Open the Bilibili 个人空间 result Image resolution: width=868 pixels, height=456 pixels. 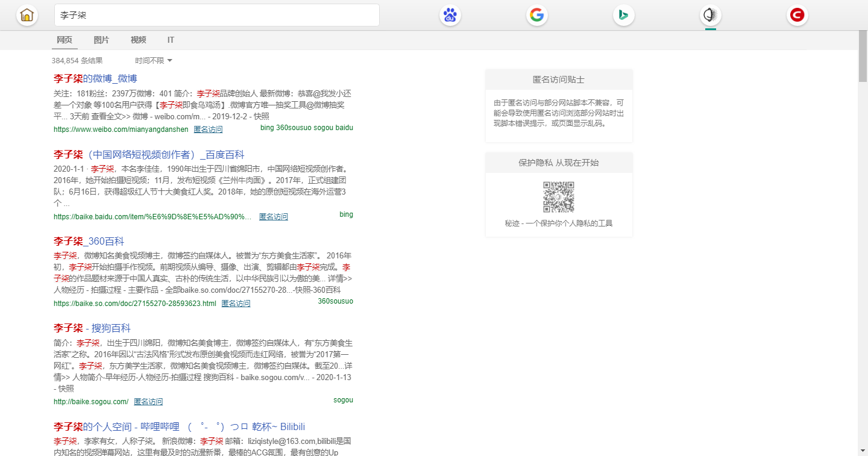[x=179, y=427]
